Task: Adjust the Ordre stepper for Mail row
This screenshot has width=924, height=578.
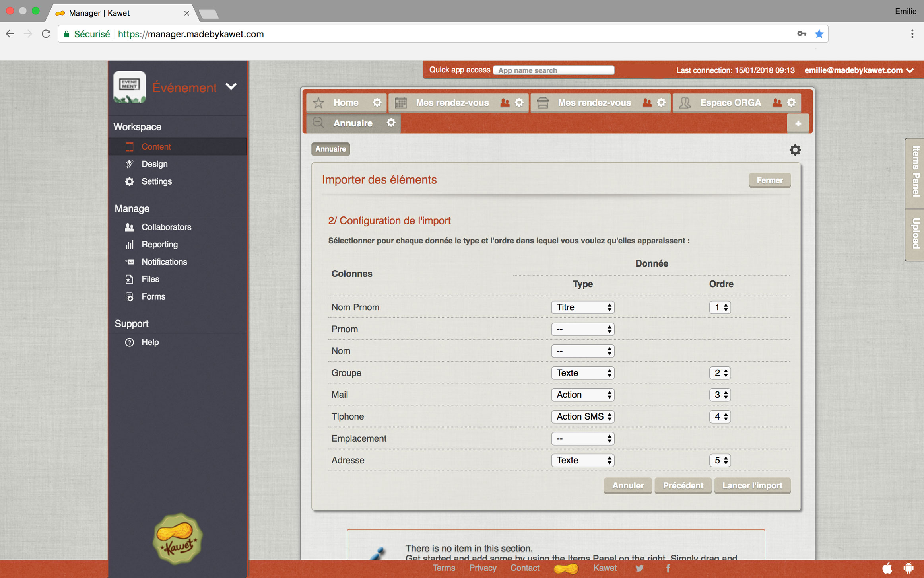Action: click(x=725, y=395)
